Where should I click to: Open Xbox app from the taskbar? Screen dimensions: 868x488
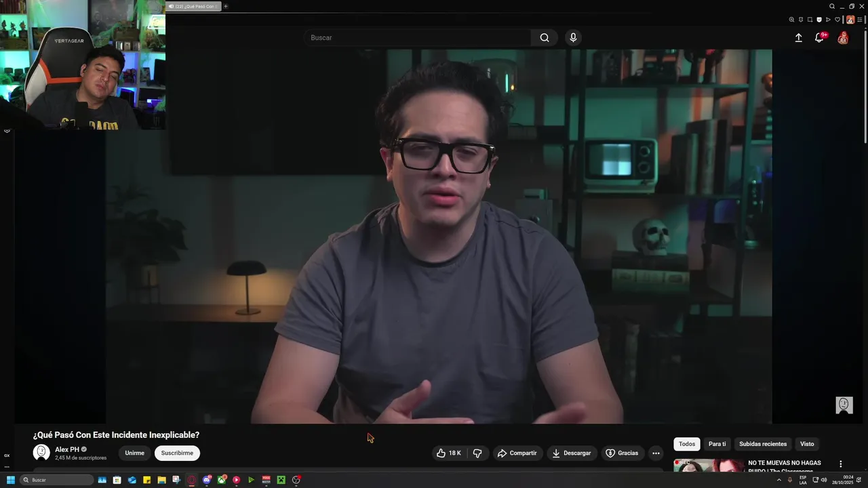[222, 480]
